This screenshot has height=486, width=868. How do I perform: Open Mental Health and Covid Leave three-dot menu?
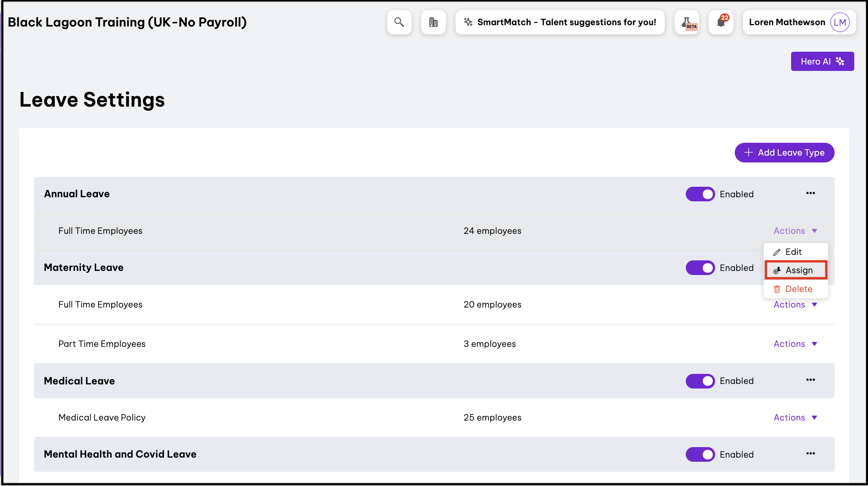[810, 454]
